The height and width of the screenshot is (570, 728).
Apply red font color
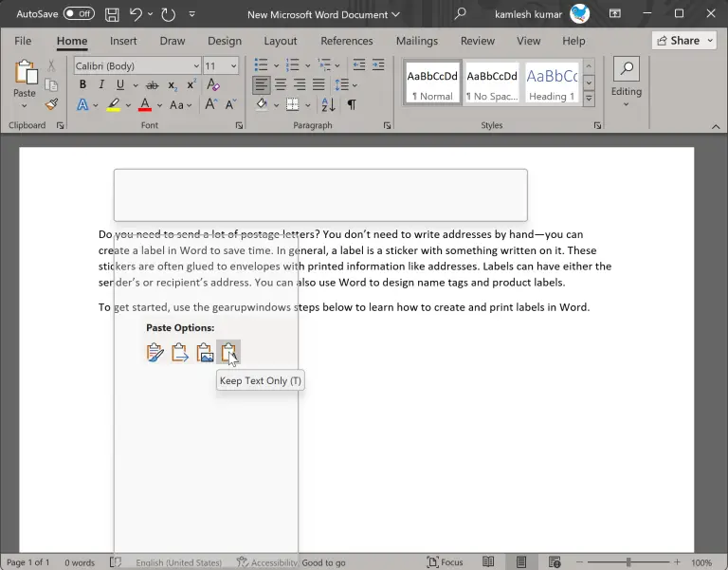pyautogui.click(x=145, y=105)
